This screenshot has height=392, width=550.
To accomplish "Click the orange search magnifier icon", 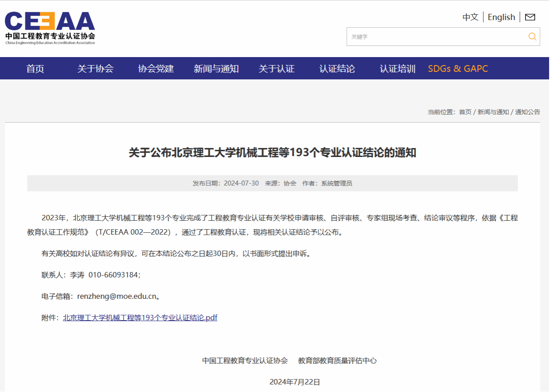I will (x=532, y=37).
